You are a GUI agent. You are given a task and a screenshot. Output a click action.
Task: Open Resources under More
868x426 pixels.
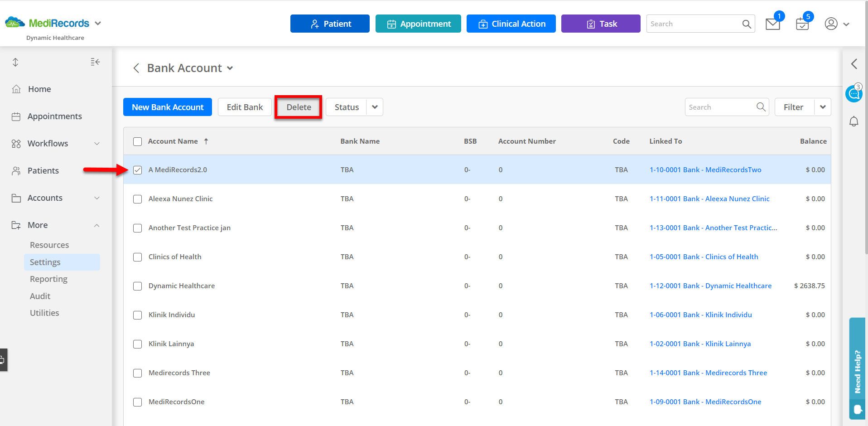tap(49, 245)
